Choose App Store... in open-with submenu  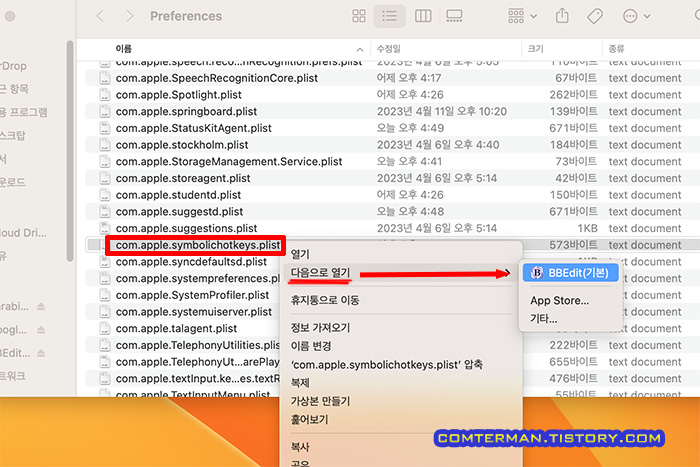pos(559,301)
